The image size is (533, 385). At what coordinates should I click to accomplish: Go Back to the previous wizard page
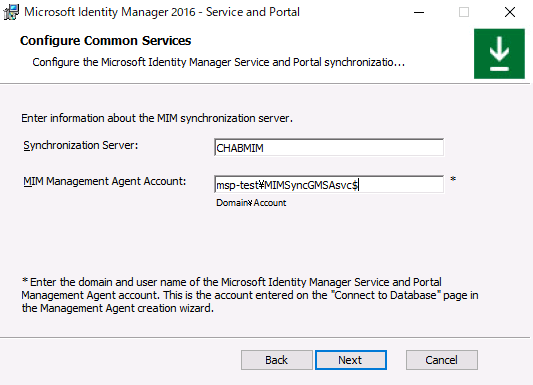click(x=277, y=360)
